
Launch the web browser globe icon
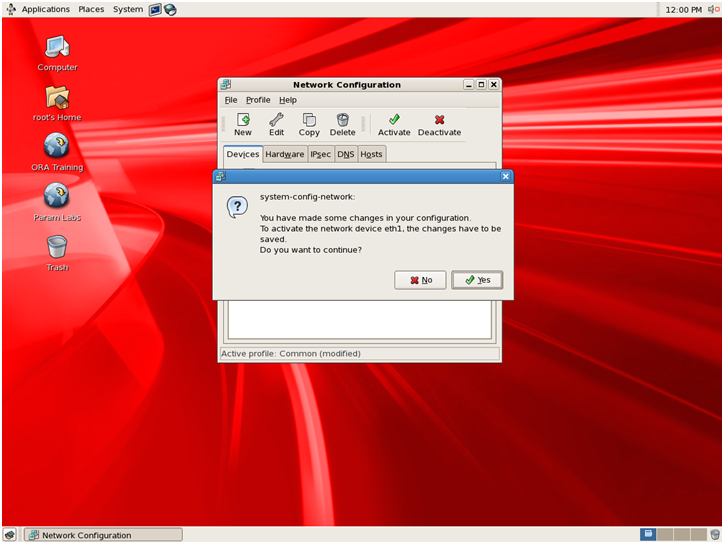click(x=170, y=9)
